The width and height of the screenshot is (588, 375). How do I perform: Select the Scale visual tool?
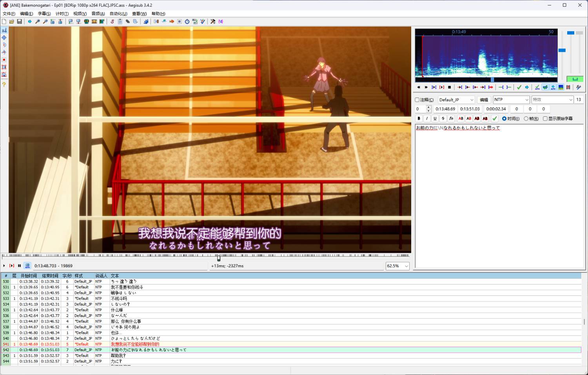point(4,60)
